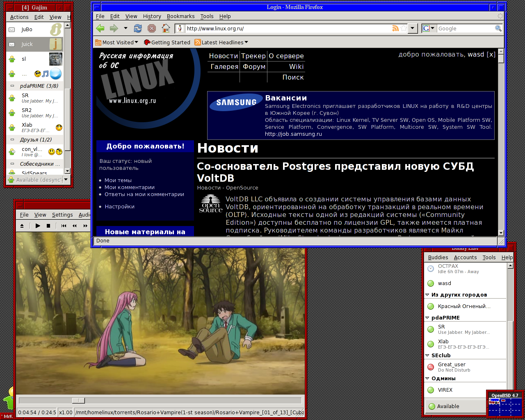Stop video playback with the square button
525x420 pixels.
point(48,226)
